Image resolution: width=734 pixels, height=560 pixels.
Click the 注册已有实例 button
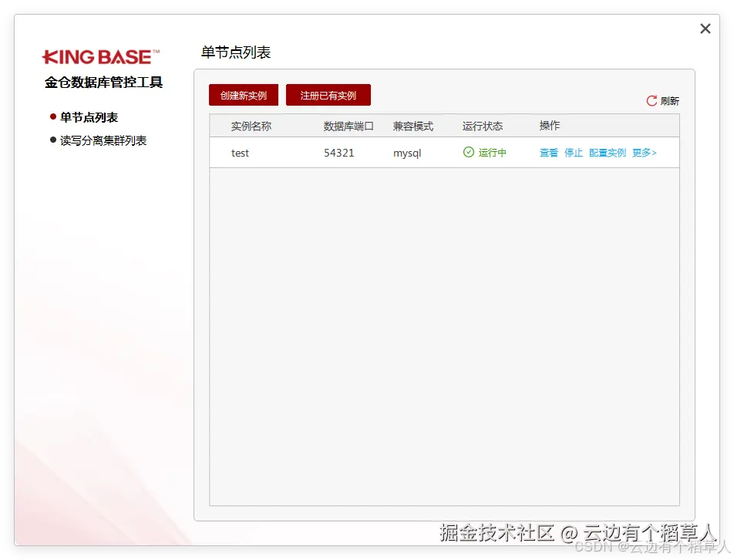(328, 95)
